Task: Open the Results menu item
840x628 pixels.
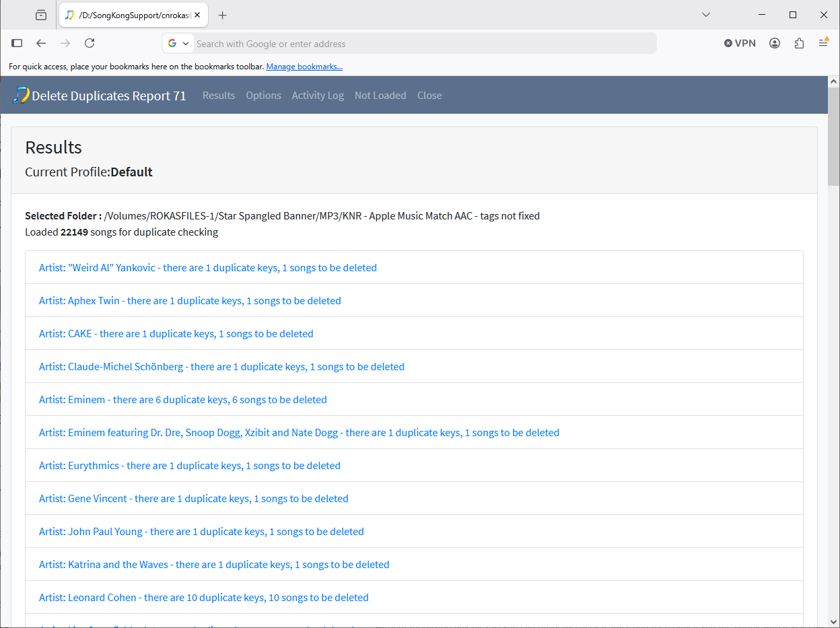Action: point(219,96)
